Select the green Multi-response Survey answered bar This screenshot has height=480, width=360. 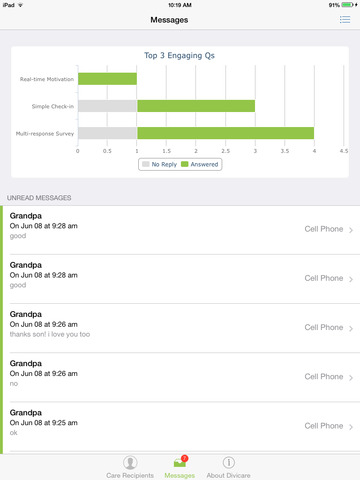click(x=226, y=133)
